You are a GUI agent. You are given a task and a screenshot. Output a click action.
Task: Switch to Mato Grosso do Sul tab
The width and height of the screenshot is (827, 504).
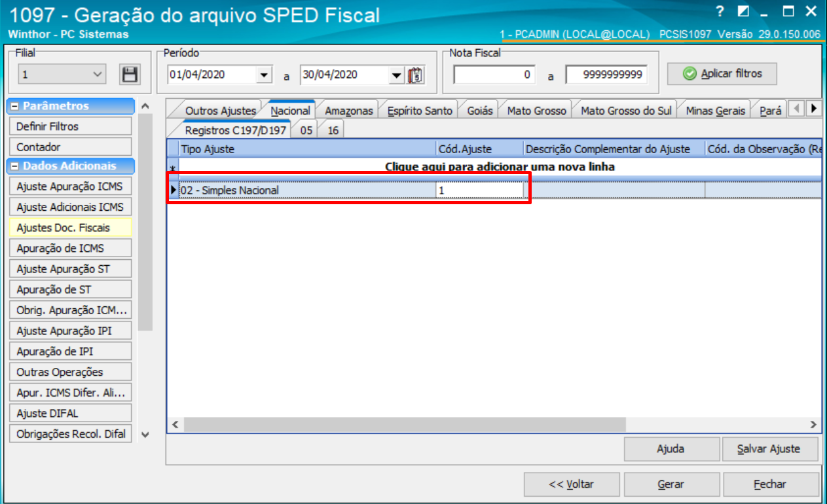click(x=626, y=111)
